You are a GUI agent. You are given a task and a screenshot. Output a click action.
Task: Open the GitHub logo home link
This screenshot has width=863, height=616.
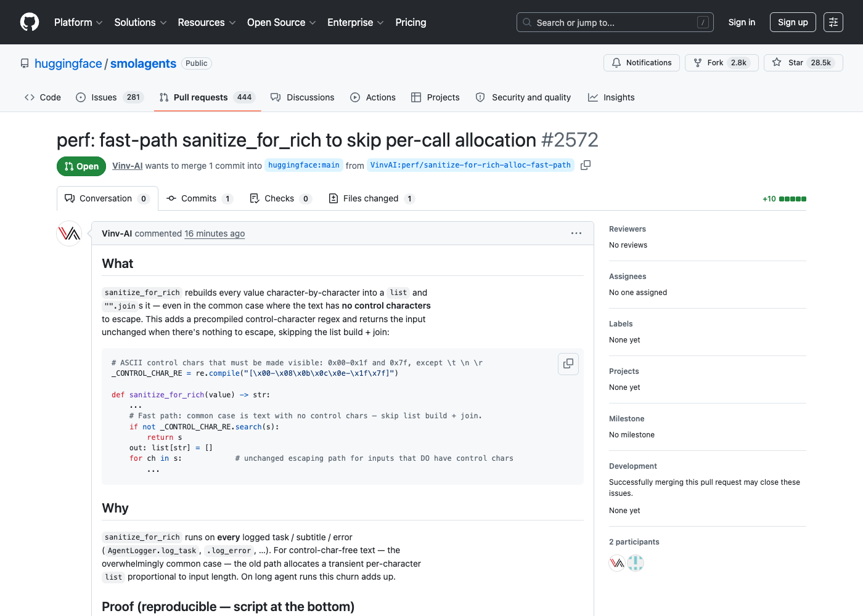[x=30, y=22]
